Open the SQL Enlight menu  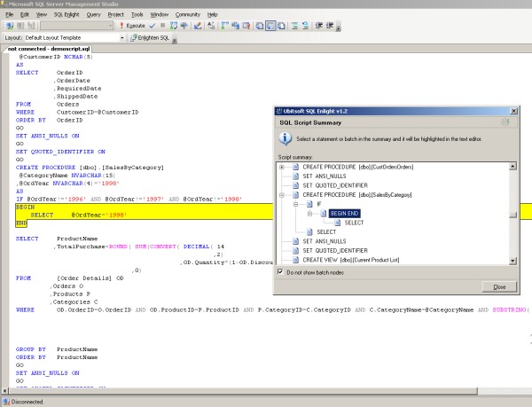[66, 14]
